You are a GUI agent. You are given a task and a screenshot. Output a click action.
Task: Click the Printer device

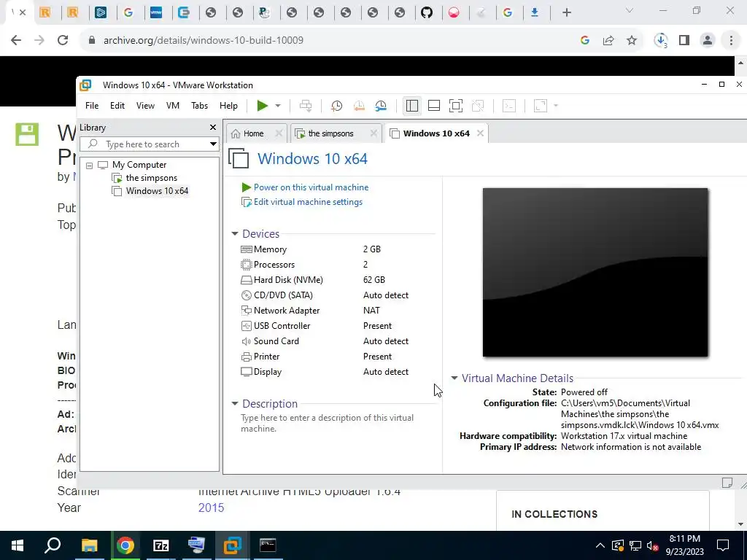coord(325,357)
